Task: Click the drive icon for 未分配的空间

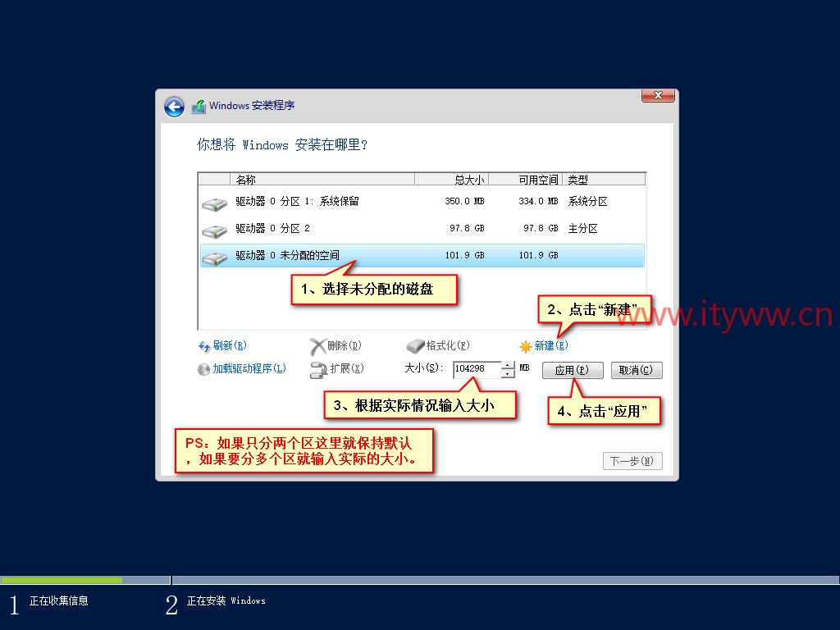Action: click(x=214, y=258)
